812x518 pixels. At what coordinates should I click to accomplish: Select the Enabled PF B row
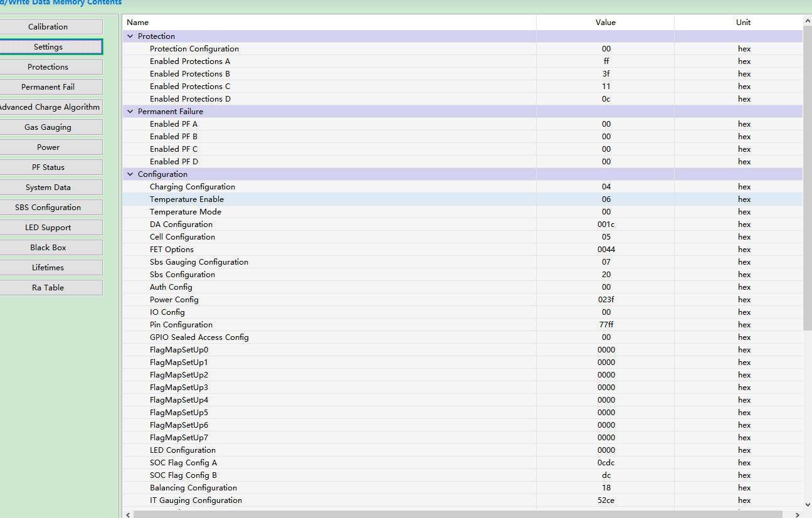coord(463,137)
